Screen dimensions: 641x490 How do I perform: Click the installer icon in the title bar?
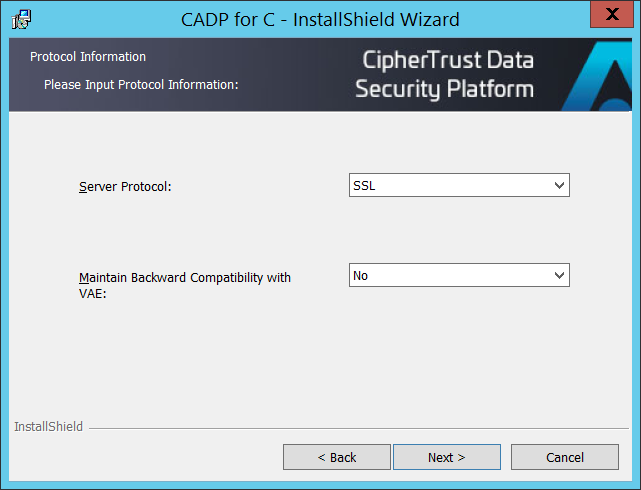point(20,18)
